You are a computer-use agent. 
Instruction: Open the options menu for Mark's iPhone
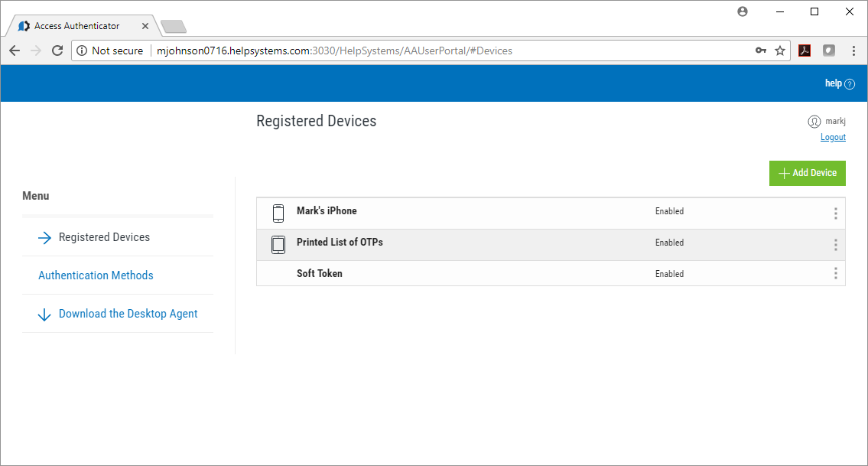coord(835,213)
